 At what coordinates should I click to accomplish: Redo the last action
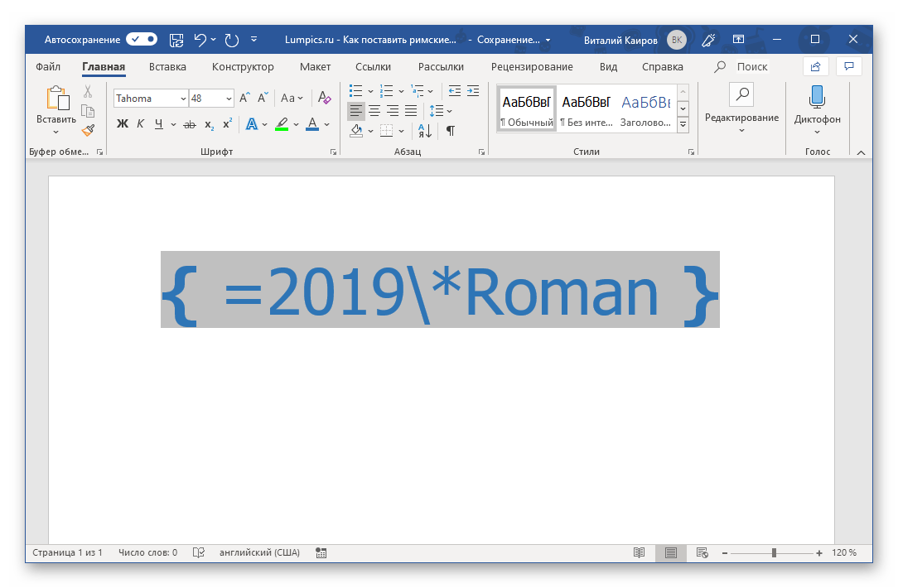tap(231, 40)
